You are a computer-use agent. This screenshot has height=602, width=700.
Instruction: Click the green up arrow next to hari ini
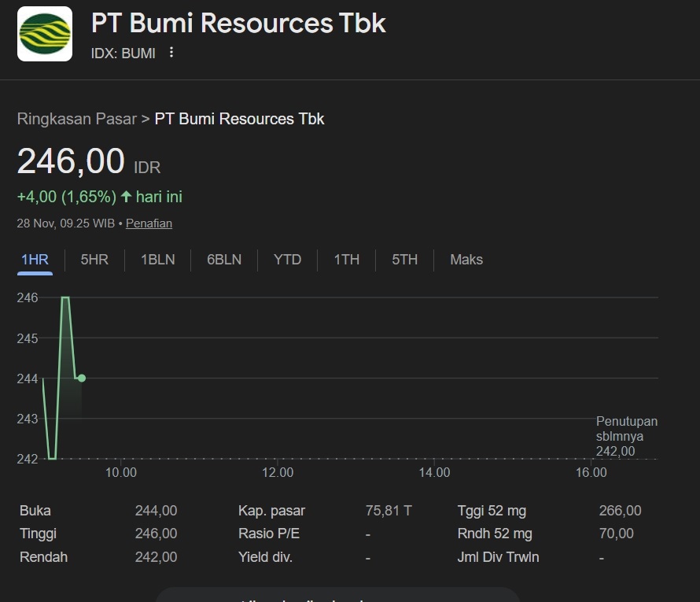tap(126, 197)
